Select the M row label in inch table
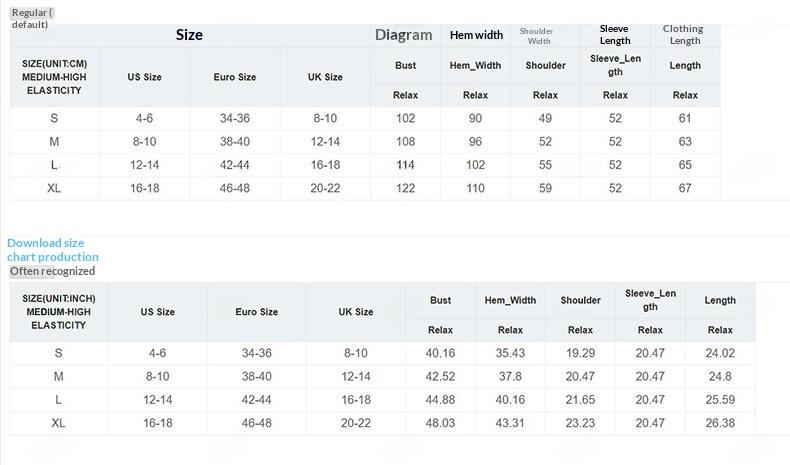Image resolution: width=790 pixels, height=465 pixels. coord(58,376)
